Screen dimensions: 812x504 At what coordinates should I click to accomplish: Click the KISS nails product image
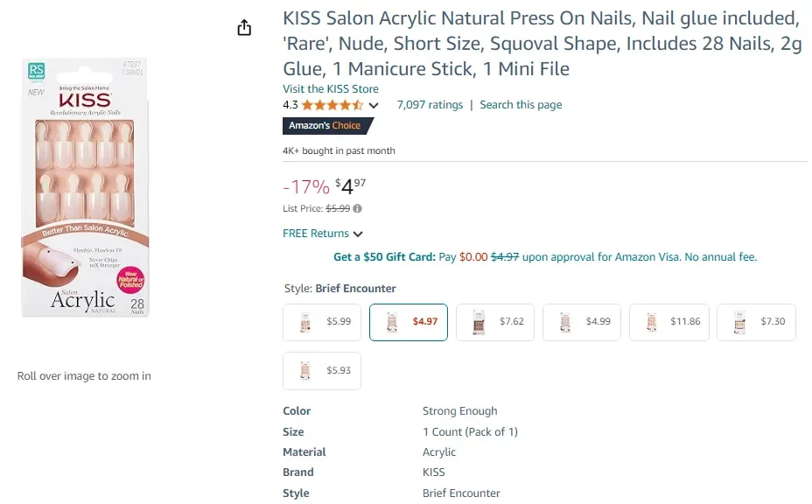pos(85,188)
